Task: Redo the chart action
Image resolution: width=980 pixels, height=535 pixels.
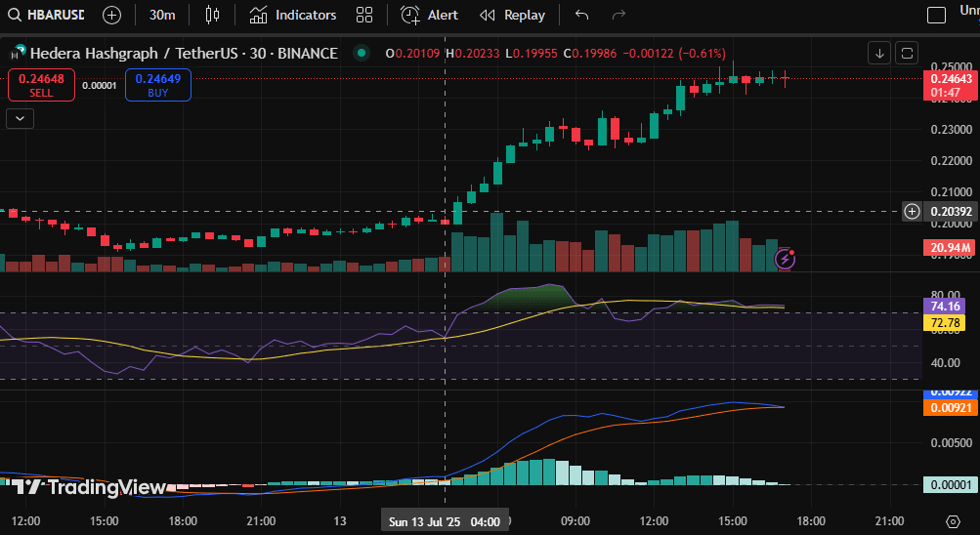Action: [x=618, y=16]
